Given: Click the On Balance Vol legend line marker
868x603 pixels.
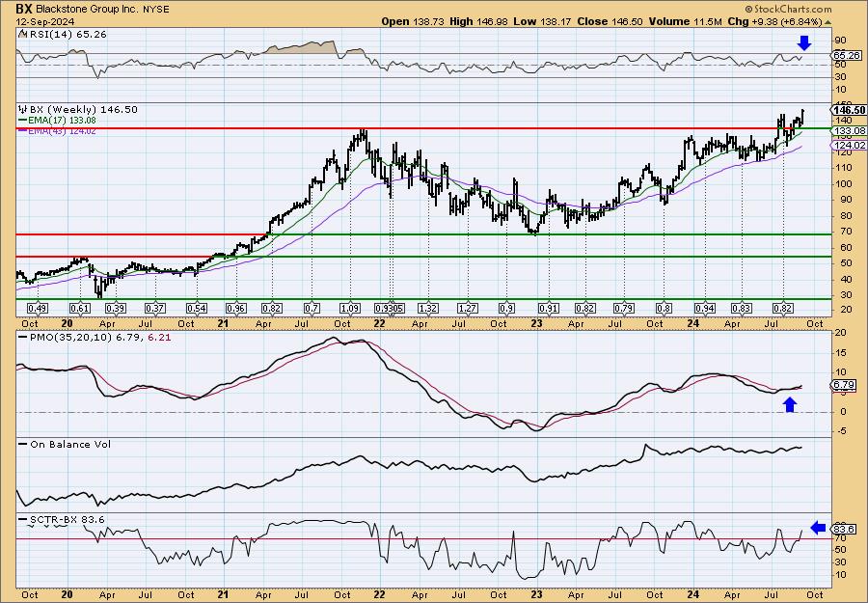Looking at the screenshot, I should tap(22, 444).
